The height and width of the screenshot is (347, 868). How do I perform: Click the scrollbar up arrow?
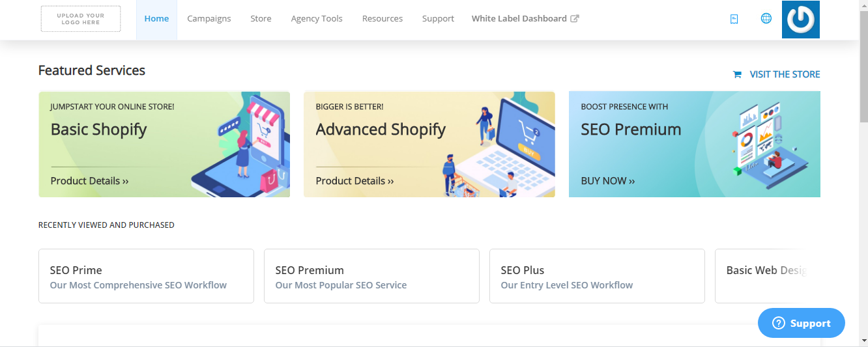click(863, 5)
